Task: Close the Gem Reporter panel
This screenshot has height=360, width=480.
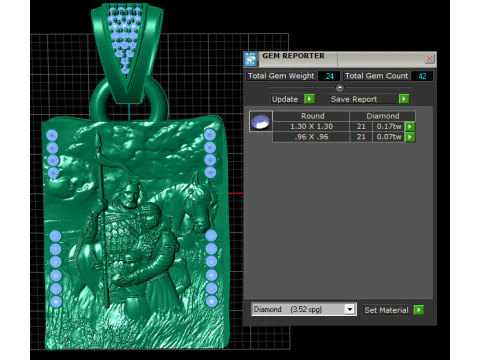Action: (x=429, y=59)
